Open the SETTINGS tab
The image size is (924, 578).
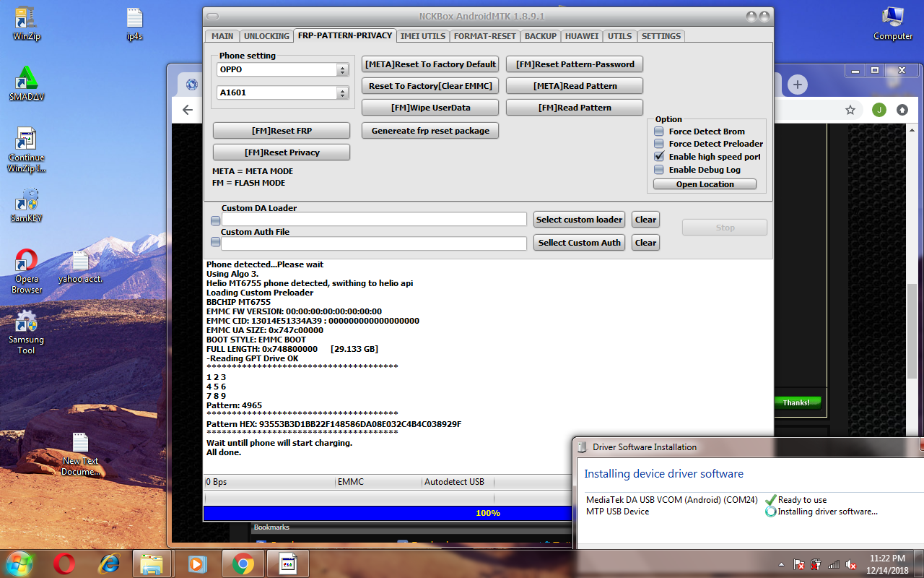click(x=661, y=36)
